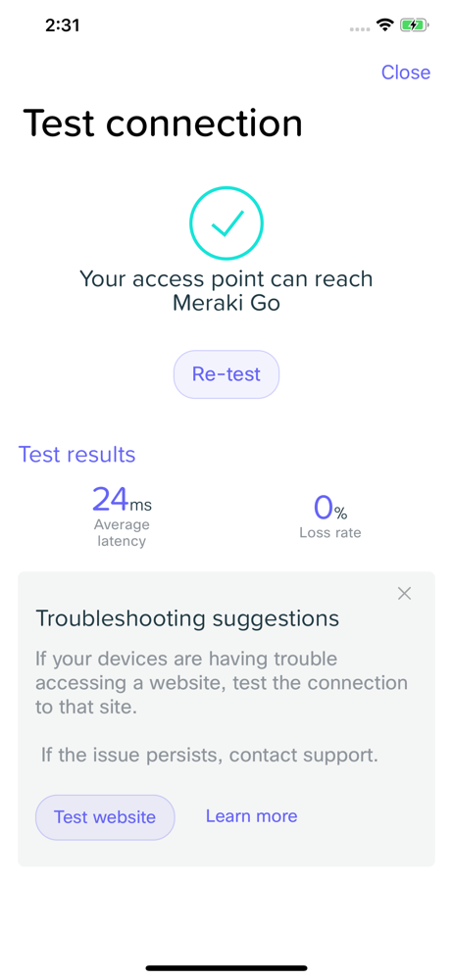
Task: Tap the 2:31 clock in status bar
Action: click(x=65, y=25)
